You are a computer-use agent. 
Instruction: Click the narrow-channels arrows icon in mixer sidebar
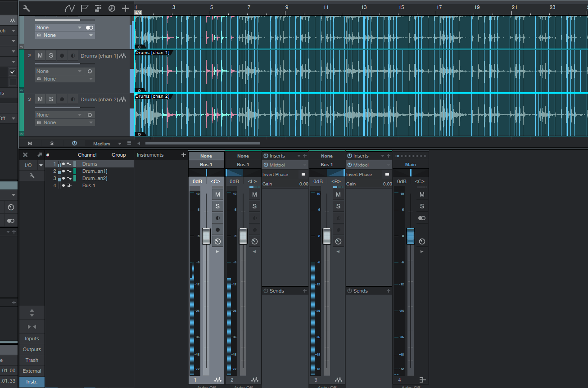[x=32, y=326]
